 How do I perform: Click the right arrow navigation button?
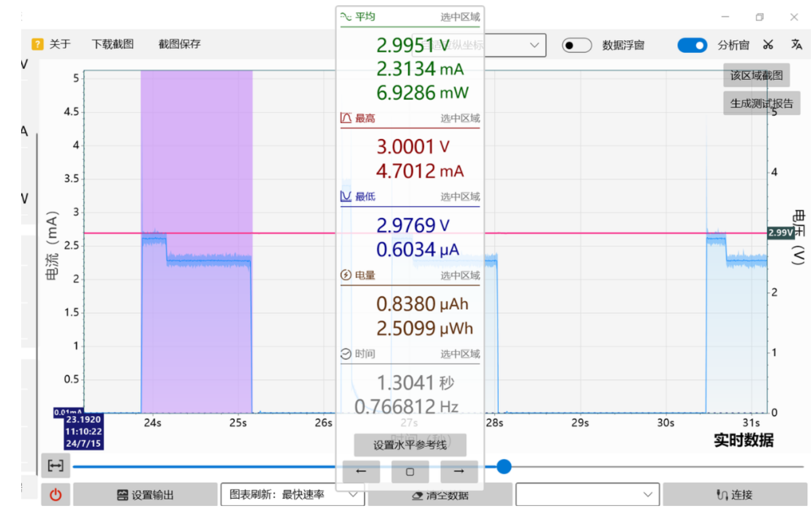[x=459, y=472]
